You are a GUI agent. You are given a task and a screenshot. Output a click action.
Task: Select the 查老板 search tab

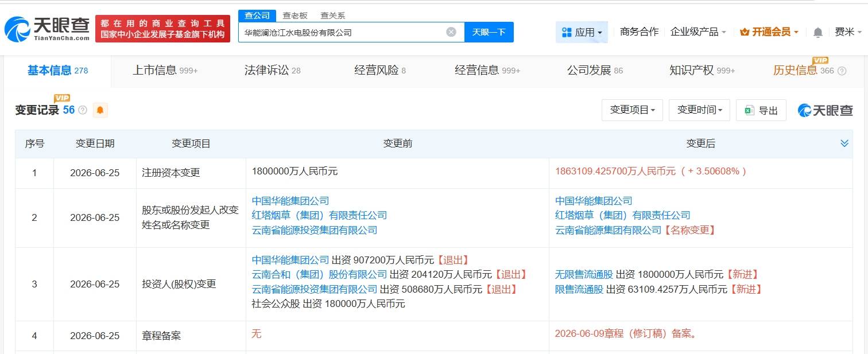click(x=294, y=15)
